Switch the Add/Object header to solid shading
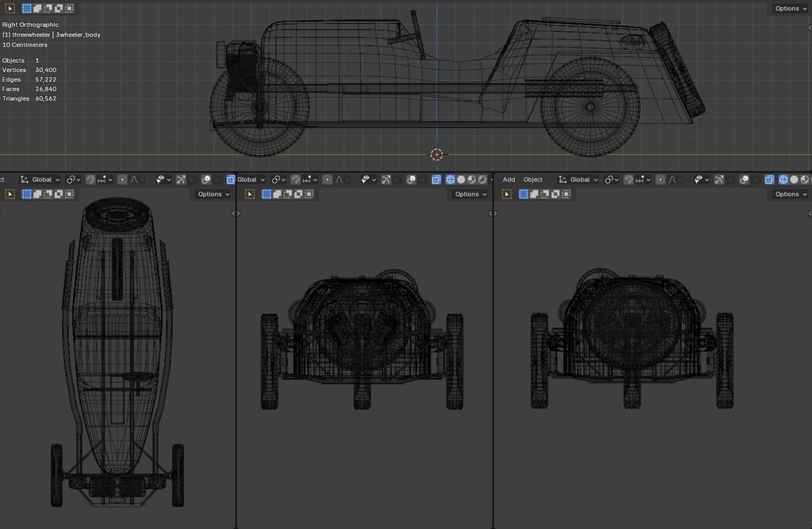 coord(795,179)
